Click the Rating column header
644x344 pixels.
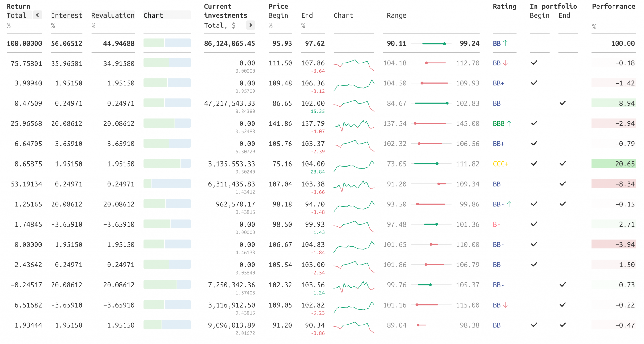point(504,7)
